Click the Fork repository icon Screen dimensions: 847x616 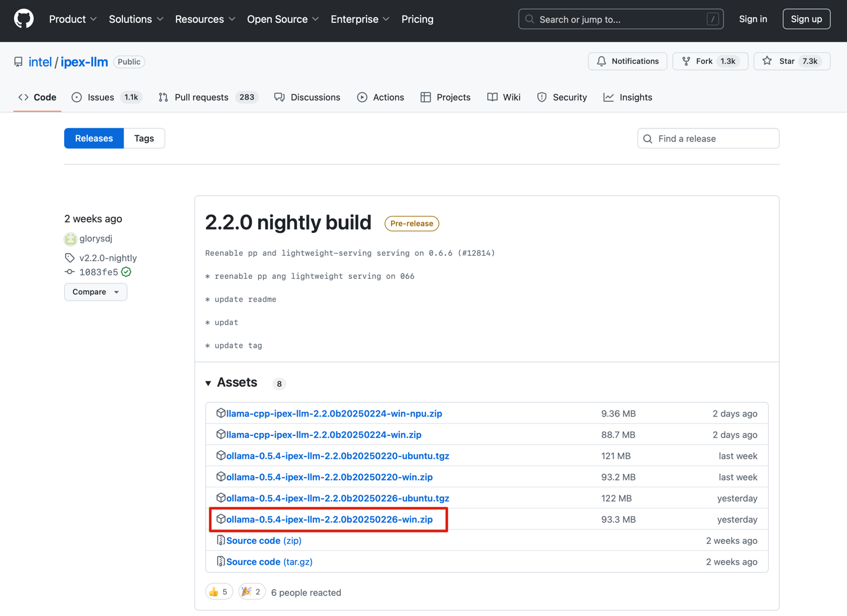click(x=686, y=61)
